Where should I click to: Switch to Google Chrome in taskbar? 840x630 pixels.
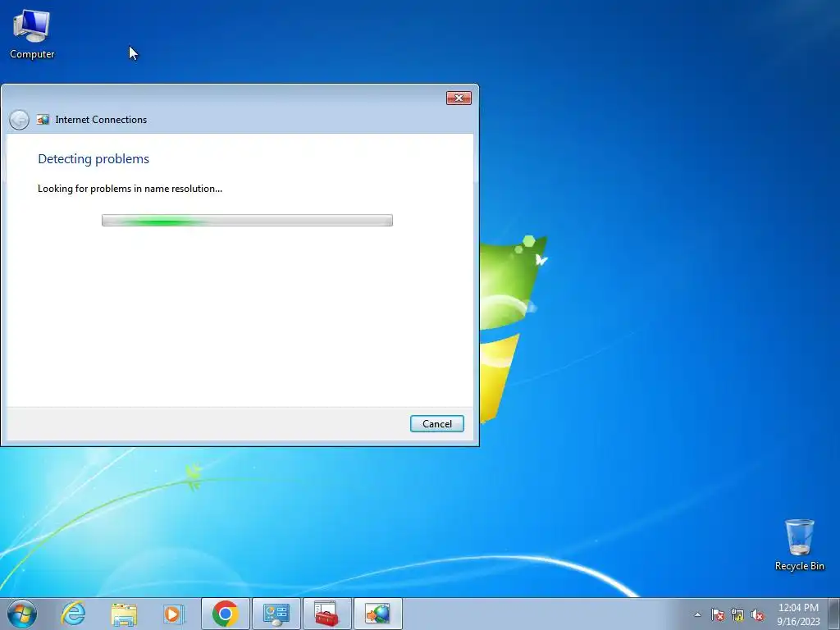pos(225,614)
